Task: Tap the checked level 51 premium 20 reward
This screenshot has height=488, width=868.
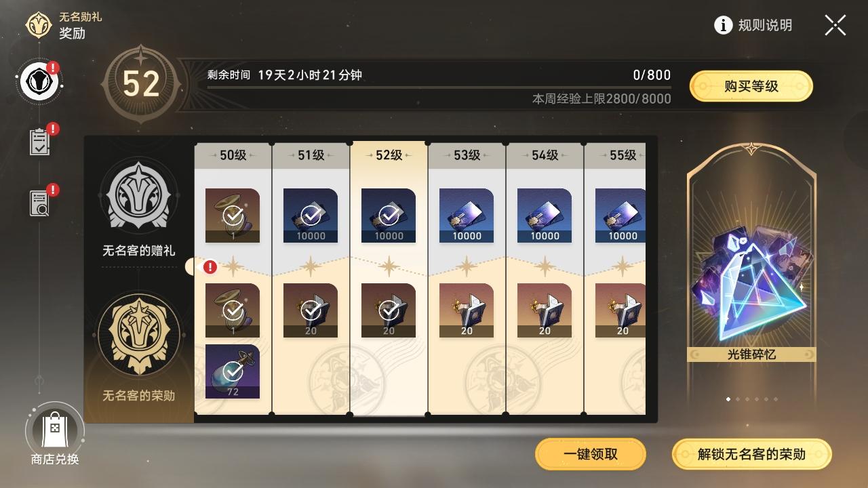Action: (311, 310)
